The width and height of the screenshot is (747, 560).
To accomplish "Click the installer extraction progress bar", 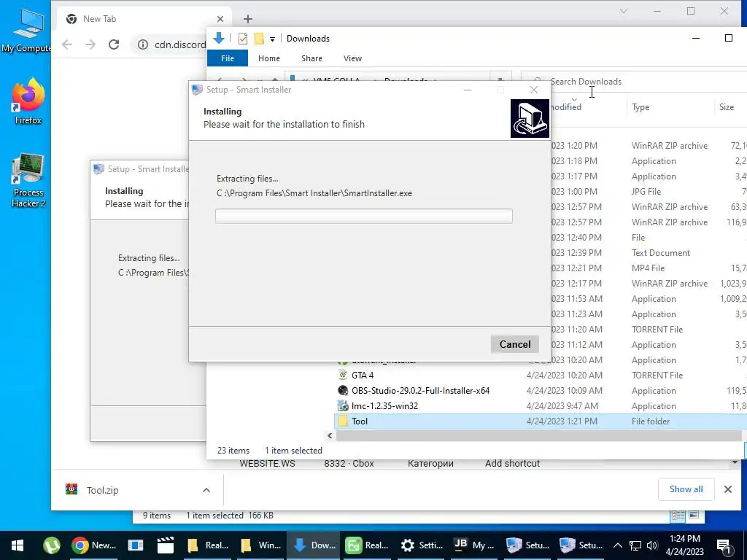I will point(364,216).
